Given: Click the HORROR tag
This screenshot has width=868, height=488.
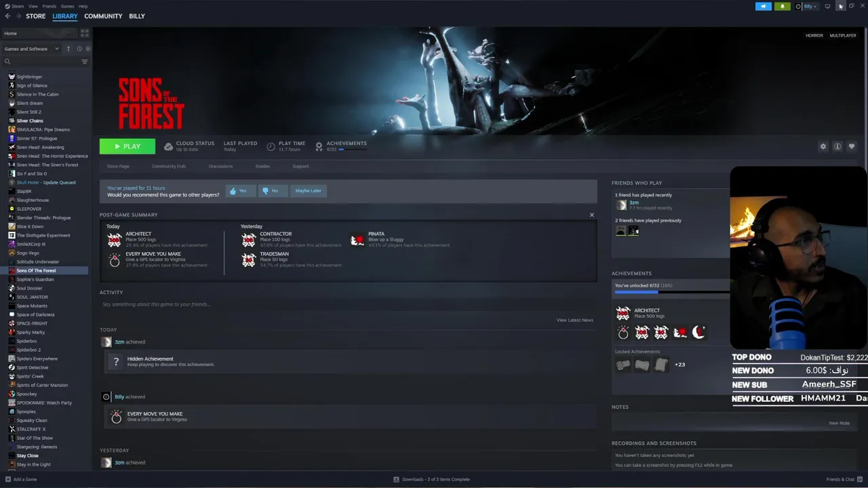Looking at the screenshot, I should pyautogui.click(x=814, y=35).
